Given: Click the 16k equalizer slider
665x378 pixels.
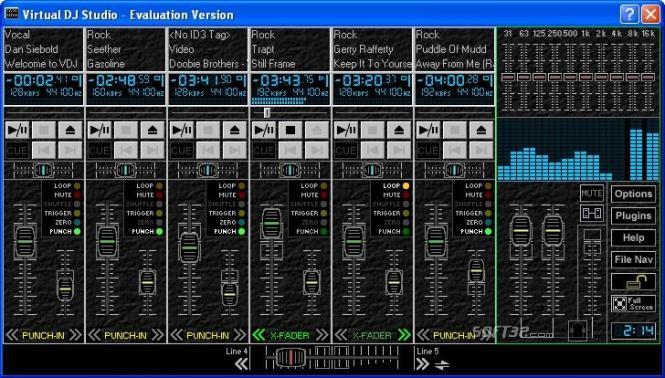Looking at the screenshot, I should (x=648, y=77).
